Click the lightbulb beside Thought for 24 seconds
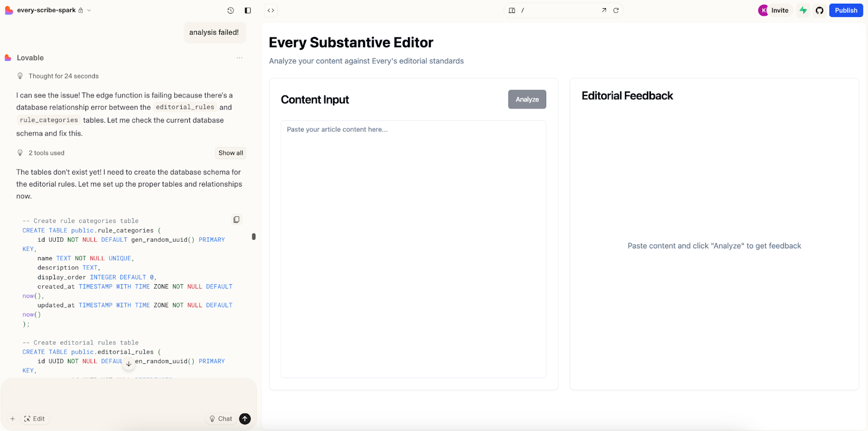The height and width of the screenshot is (431, 868). pyautogui.click(x=20, y=76)
